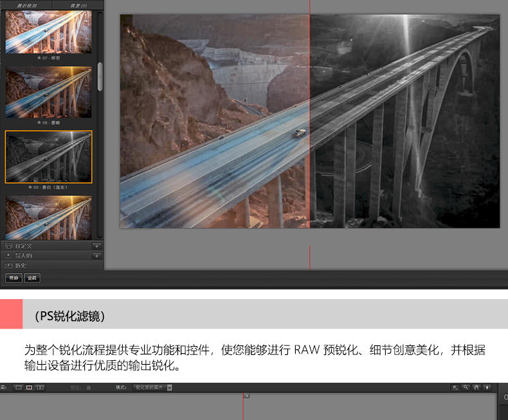Screen dimensions: 508x420
Task: Import a preset with the plus button
Action: (97, 256)
